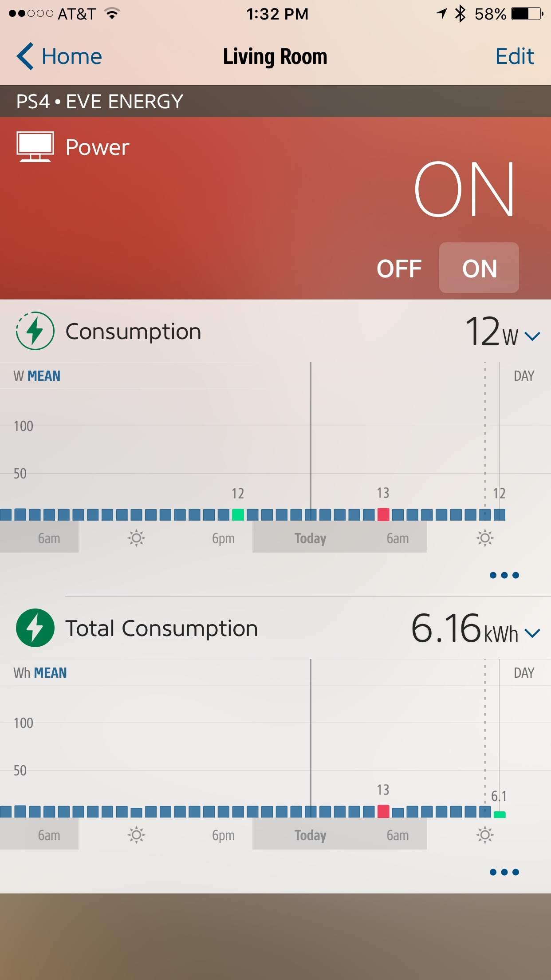Viewport: 551px width, 980px height.
Task: Tap the green 6.1 bar in Total Consumption
Action: (500, 814)
